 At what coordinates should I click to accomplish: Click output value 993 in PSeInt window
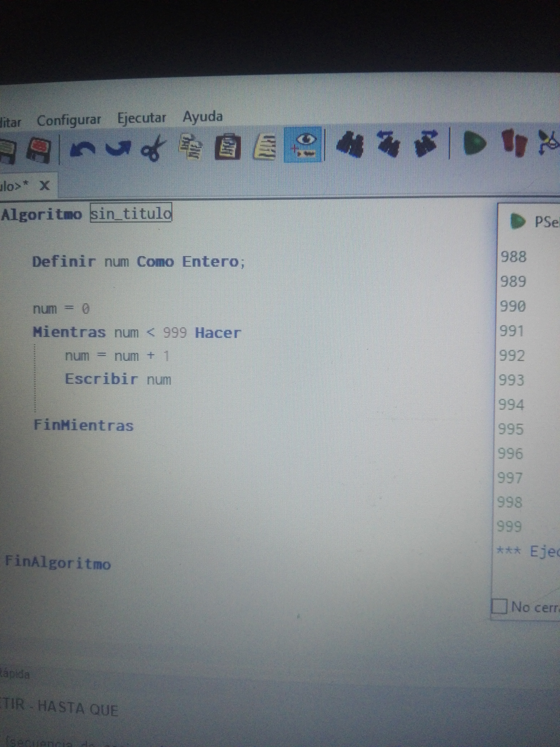[512, 380]
